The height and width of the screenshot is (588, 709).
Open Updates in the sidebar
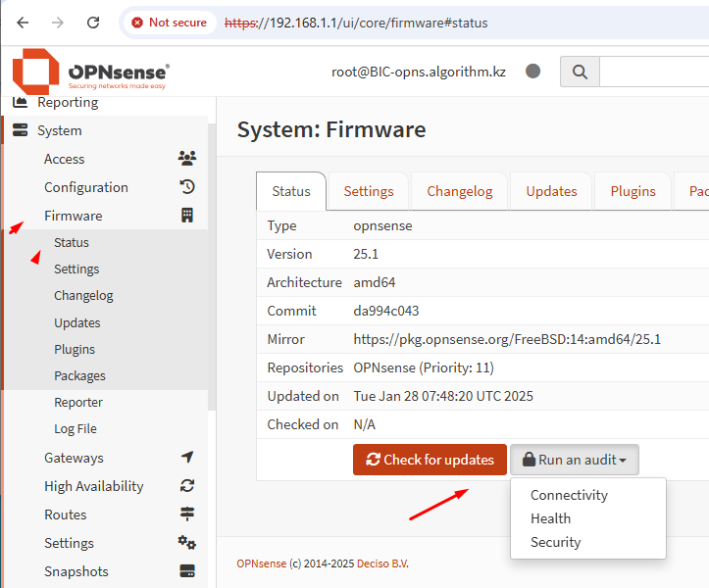click(77, 322)
